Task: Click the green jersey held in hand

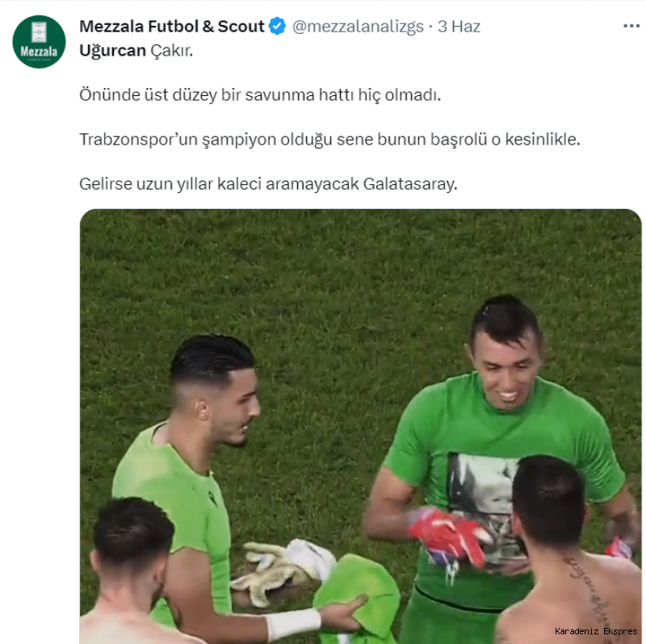Action: (356, 597)
